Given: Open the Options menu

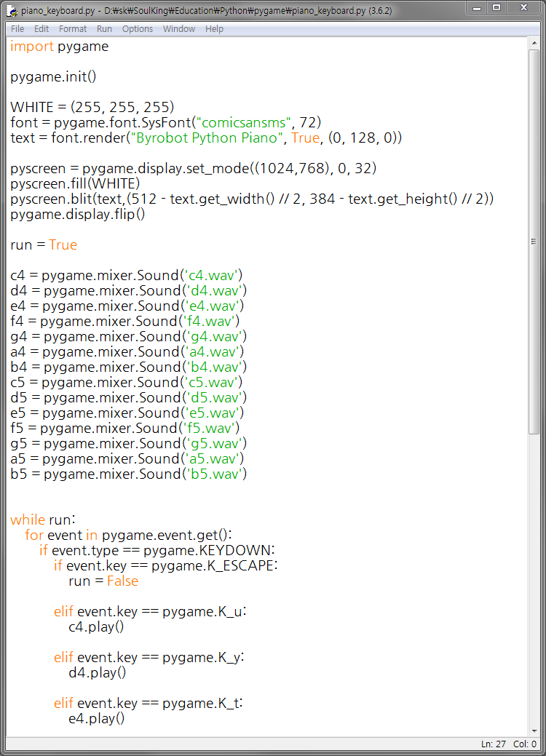Looking at the screenshot, I should (x=138, y=29).
